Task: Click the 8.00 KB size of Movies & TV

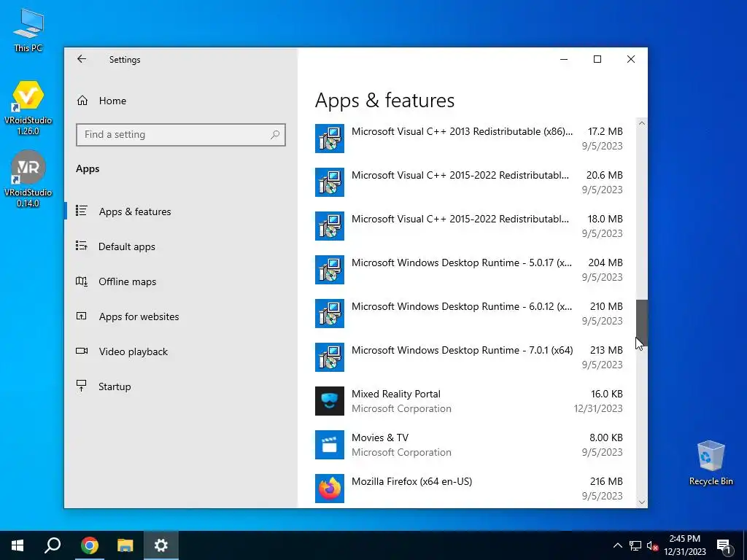Action: pyautogui.click(x=606, y=437)
